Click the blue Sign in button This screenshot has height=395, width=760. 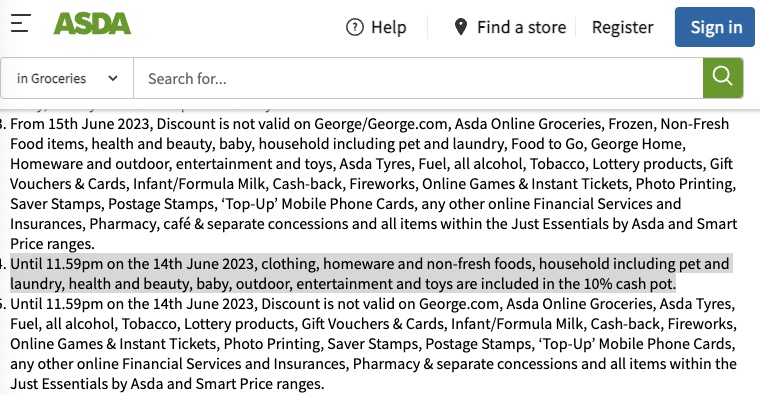(715, 27)
